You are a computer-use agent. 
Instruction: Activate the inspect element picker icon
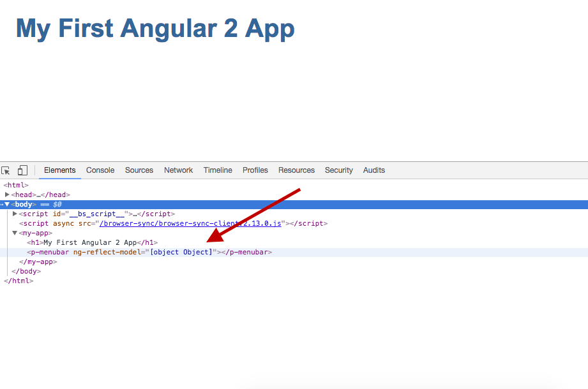[6, 170]
